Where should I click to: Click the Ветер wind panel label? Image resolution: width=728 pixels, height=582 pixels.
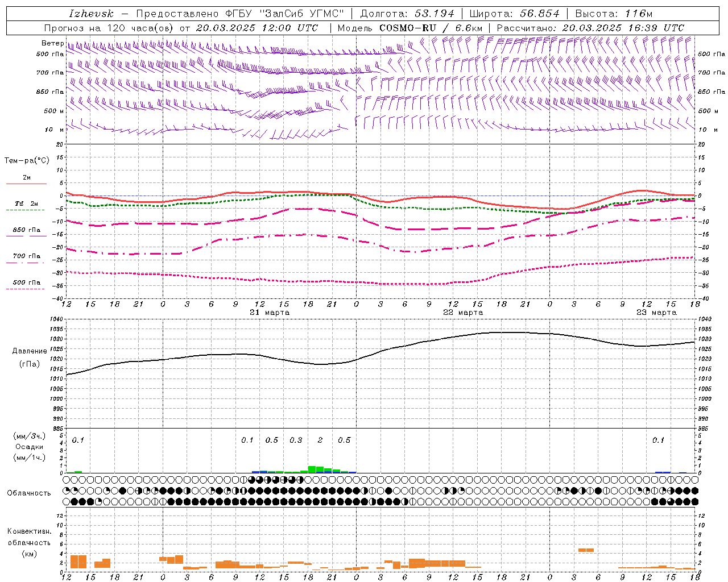52,43
